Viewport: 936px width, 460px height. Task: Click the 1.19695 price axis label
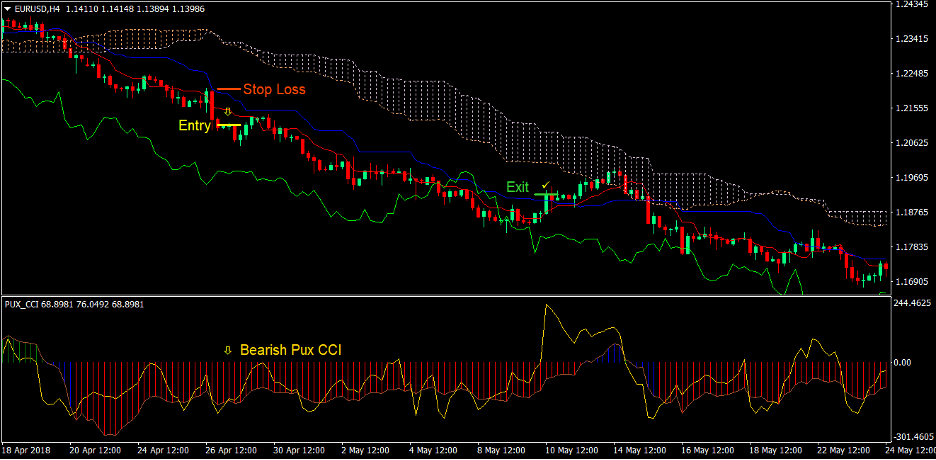pyautogui.click(x=912, y=177)
